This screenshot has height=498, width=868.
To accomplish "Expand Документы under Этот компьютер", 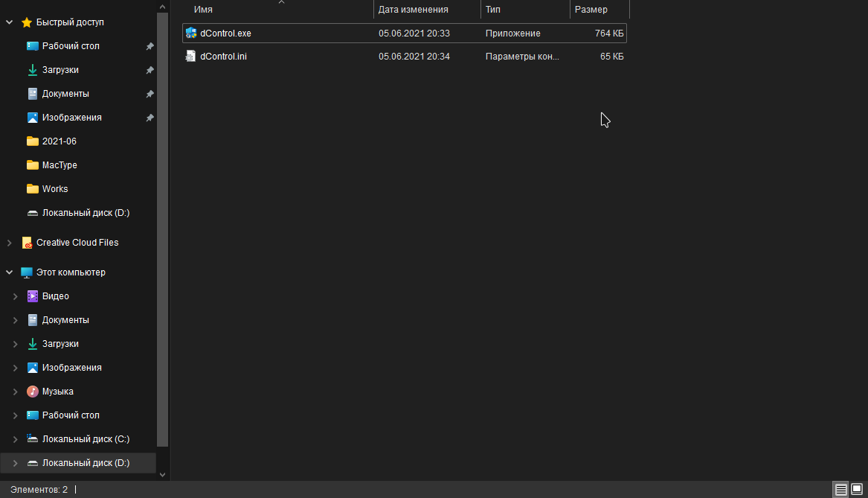I will click(16, 320).
